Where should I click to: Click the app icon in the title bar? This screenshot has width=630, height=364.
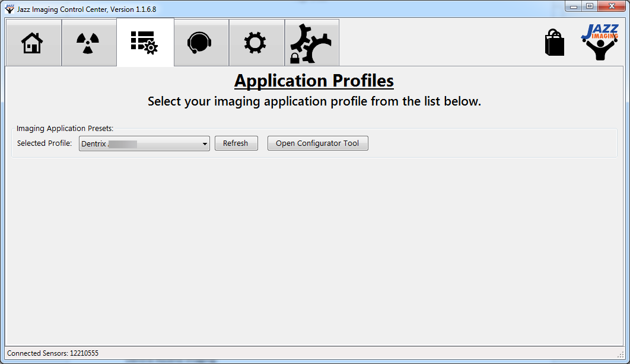click(9, 9)
